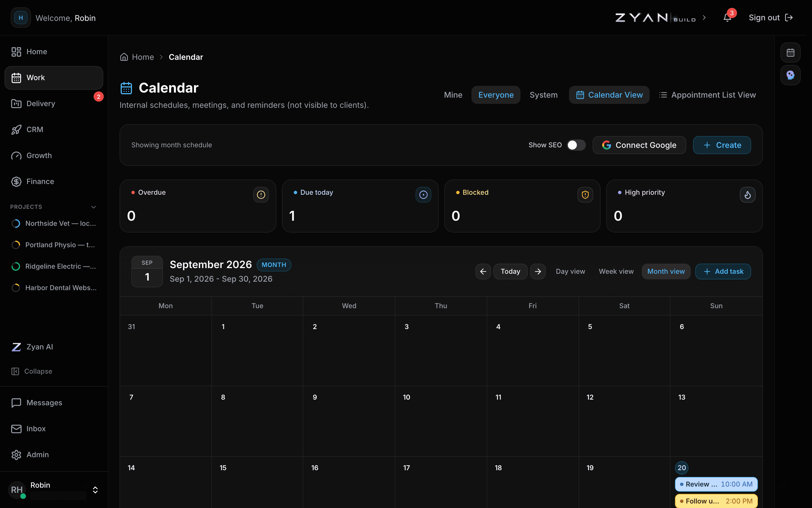The image size is (812, 508).
Task: Click the Zyan AI logo icon
Action: (x=16, y=347)
